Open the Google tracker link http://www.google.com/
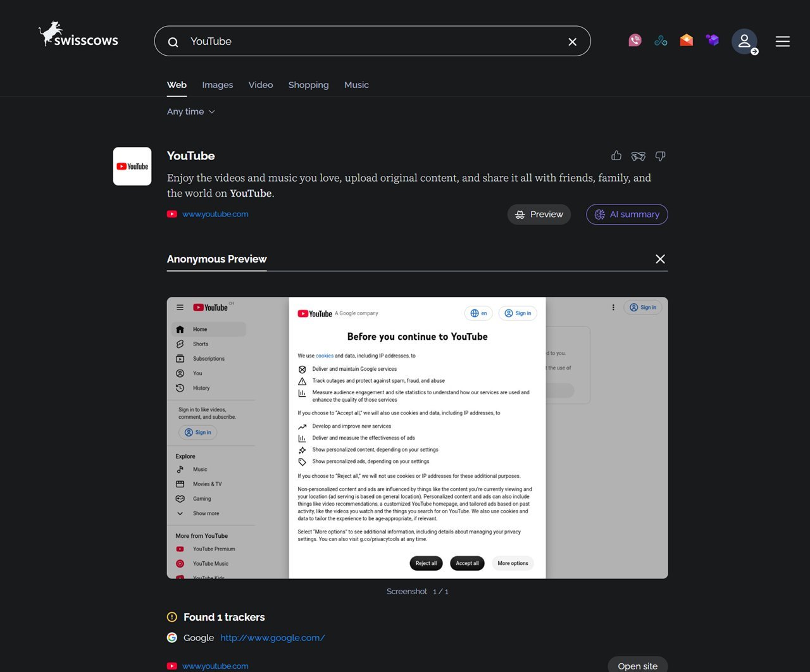 click(x=273, y=638)
